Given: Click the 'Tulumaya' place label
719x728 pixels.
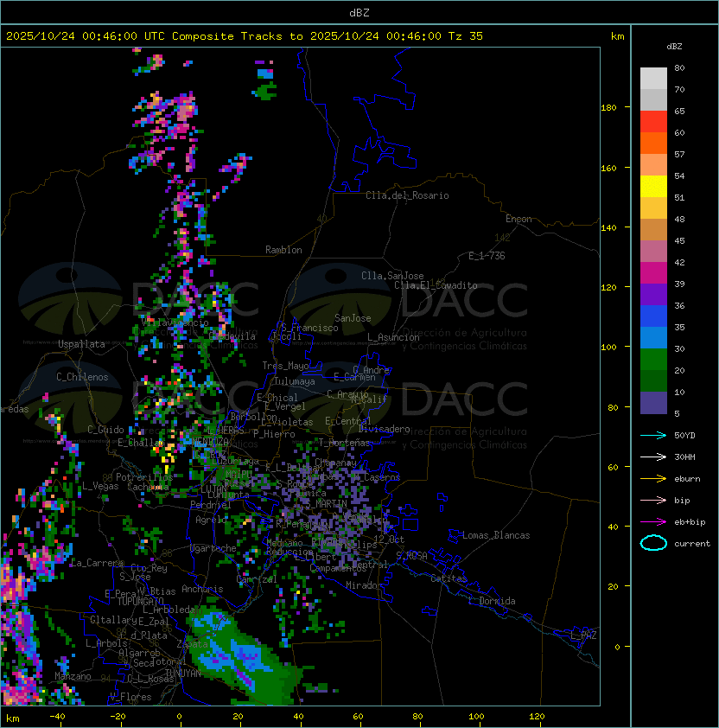Looking at the screenshot, I should (295, 381).
